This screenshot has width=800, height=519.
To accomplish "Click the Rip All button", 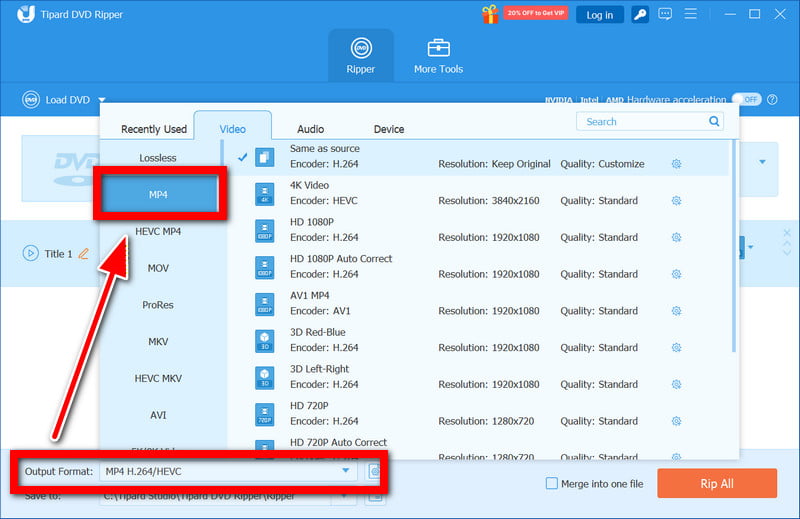I will (x=716, y=484).
